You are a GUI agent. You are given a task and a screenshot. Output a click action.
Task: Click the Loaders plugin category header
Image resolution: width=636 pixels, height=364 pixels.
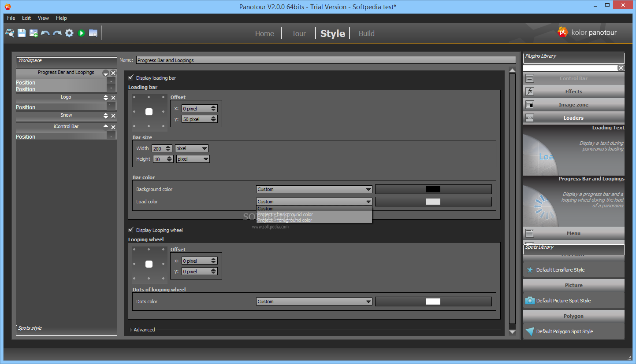[x=574, y=118]
